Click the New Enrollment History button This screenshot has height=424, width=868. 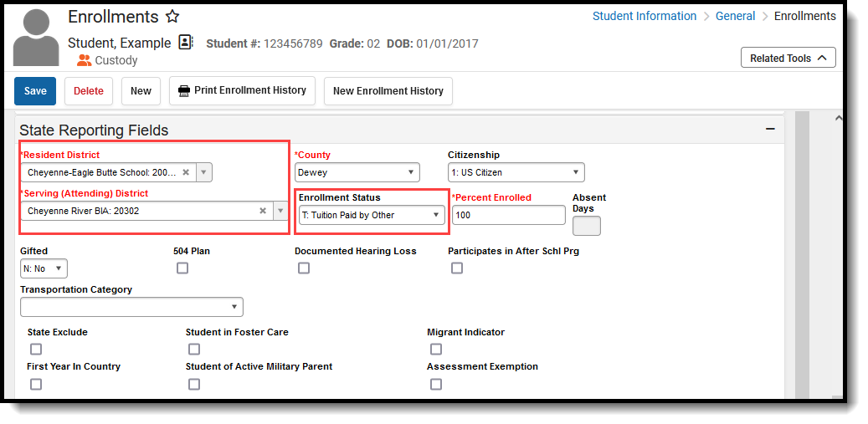(x=388, y=91)
